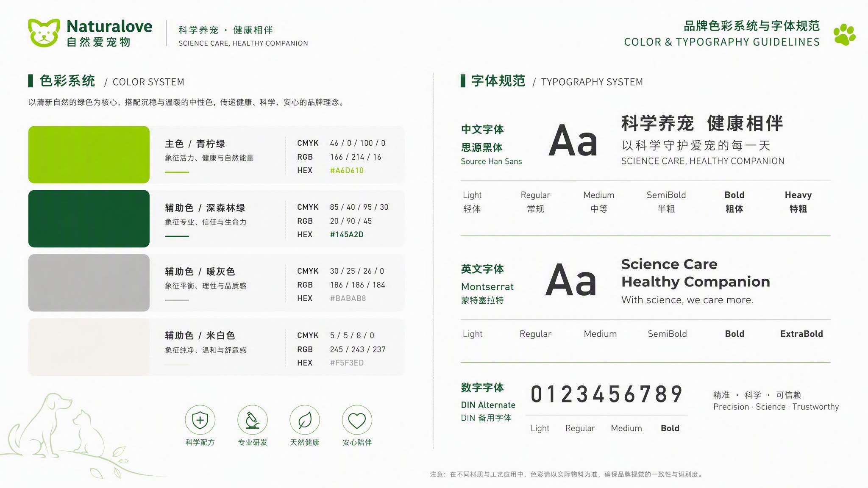Click the header tagline SCIENCE CARE, HEALTHY COMPANION
The image size is (868, 488).
coord(243,43)
